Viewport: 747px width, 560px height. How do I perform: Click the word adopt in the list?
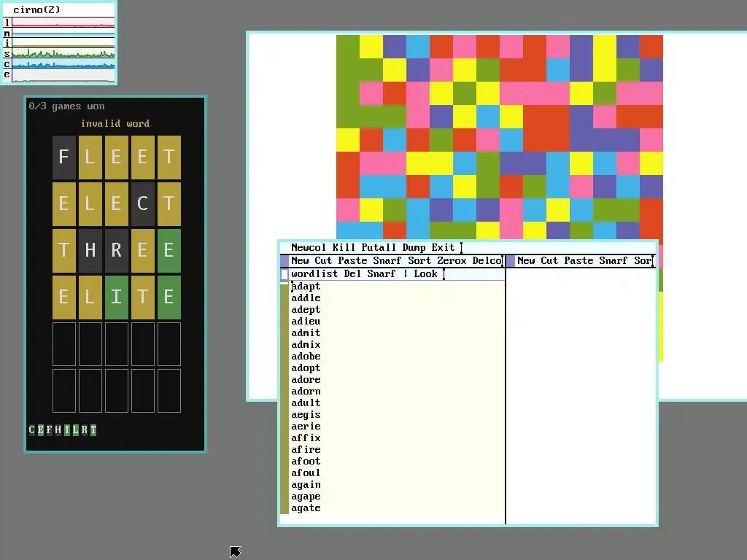coord(306,368)
